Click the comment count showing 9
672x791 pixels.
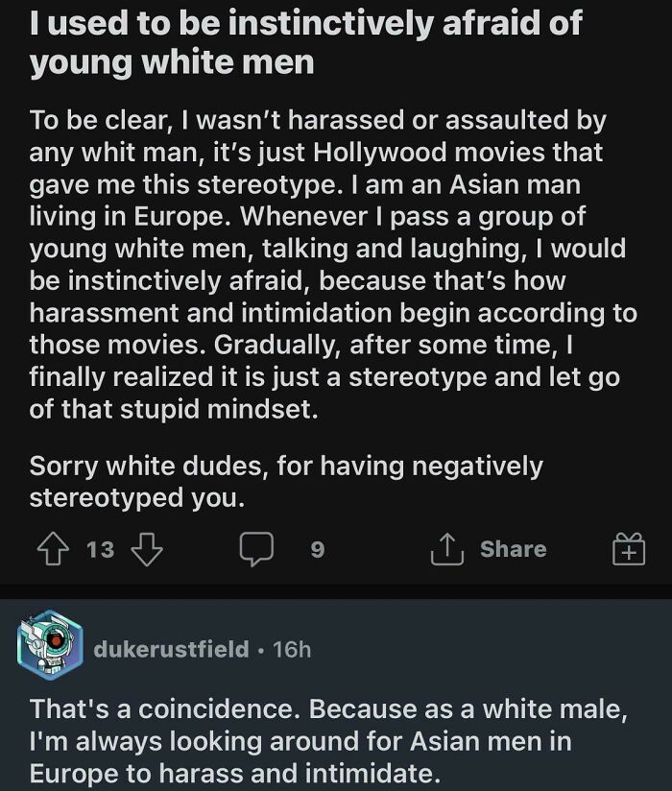click(318, 549)
